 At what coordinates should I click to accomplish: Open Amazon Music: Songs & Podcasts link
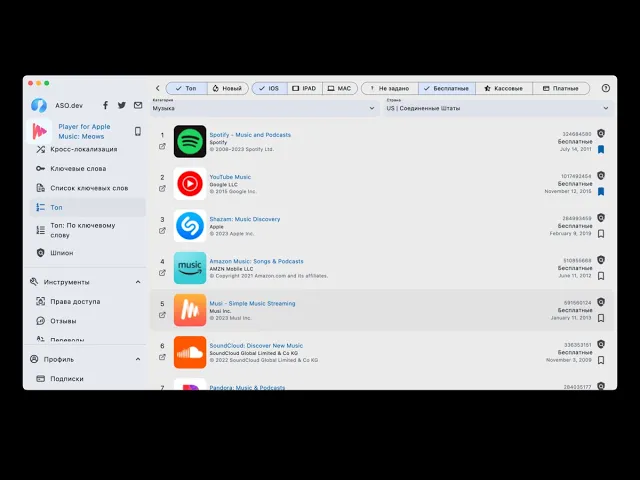click(x=256, y=261)
